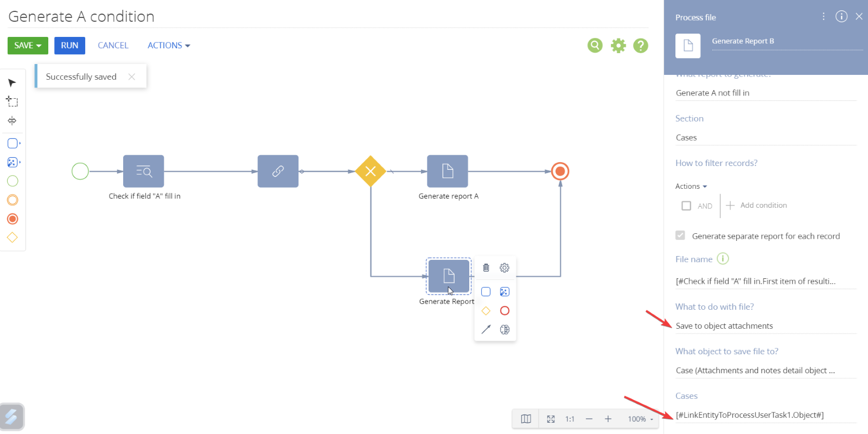Open the 100% zoom level dropdown
The width and height of the screenshot is (868, 434).
click(640, 419)
